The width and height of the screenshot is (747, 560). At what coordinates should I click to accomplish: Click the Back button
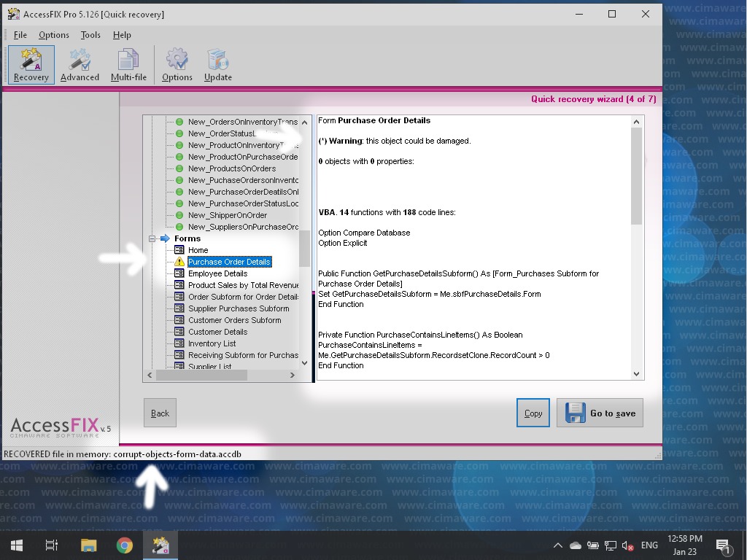tap(160, 413)
